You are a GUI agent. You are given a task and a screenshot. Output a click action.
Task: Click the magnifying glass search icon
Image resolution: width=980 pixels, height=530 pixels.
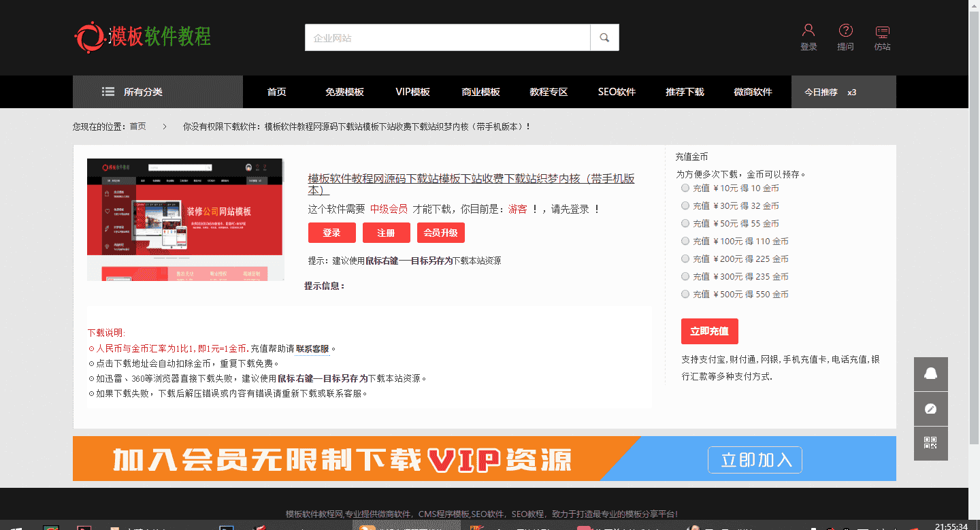pyautogui.click(x=604, y=37)
